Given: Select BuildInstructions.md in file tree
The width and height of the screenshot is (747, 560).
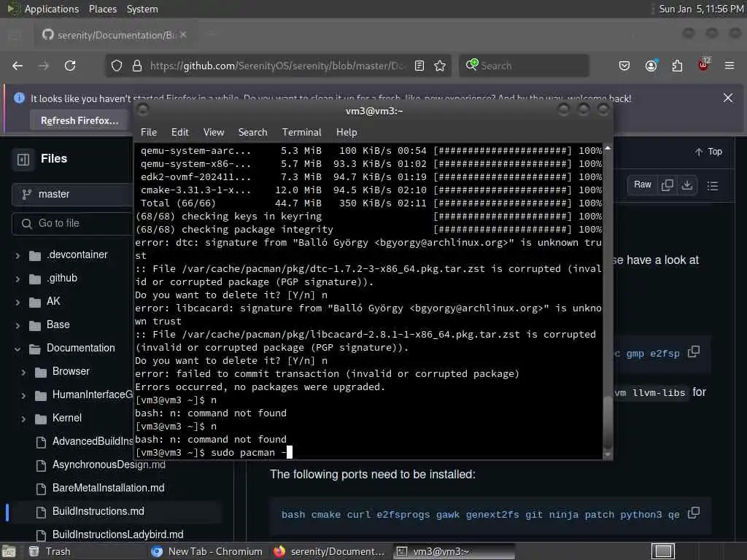Looking at the screenshot, I should click(x=98, y=511).
